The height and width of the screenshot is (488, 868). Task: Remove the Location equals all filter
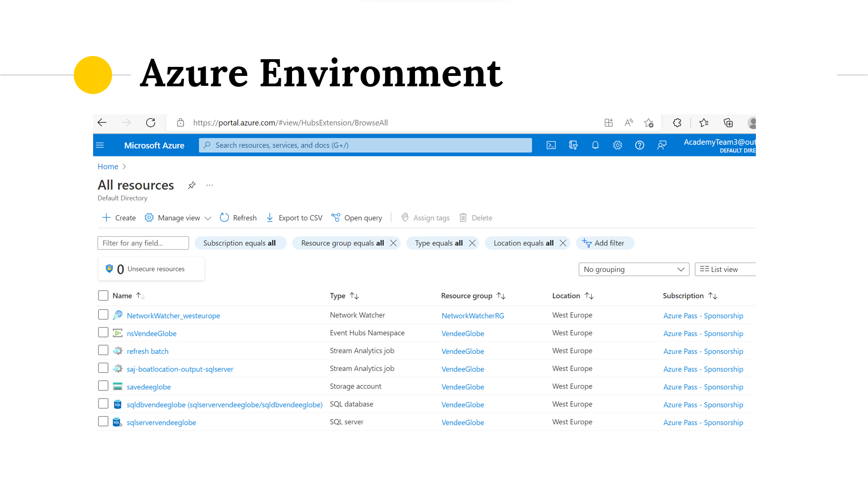click(563, 243)
